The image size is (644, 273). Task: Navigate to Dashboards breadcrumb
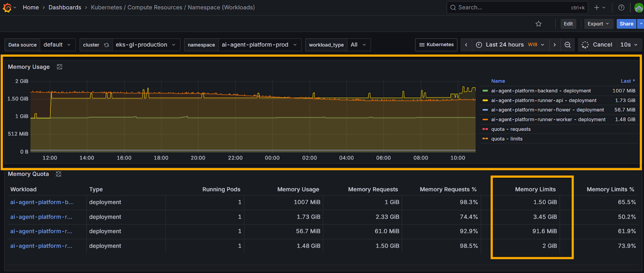65,7
